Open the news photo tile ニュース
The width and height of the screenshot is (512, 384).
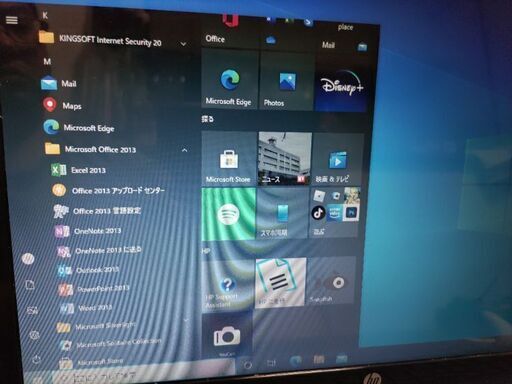coord(285,158)
